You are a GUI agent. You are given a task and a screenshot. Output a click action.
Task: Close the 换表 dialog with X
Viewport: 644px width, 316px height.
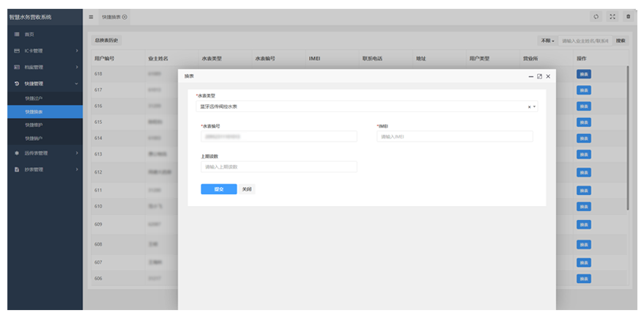point(548,76)
